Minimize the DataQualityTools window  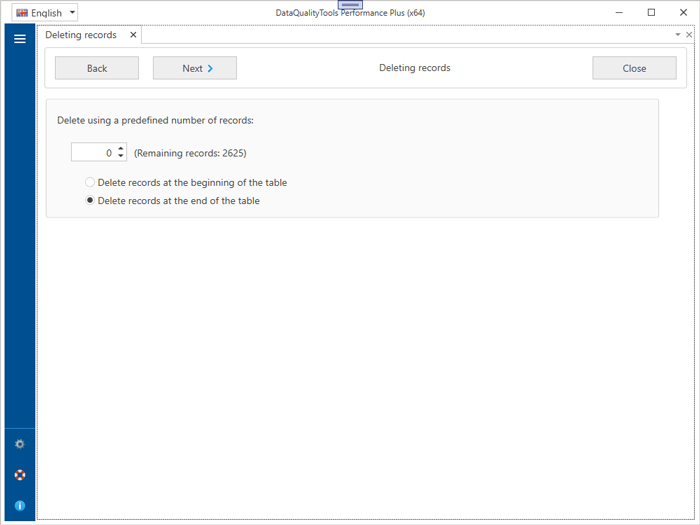619,13
